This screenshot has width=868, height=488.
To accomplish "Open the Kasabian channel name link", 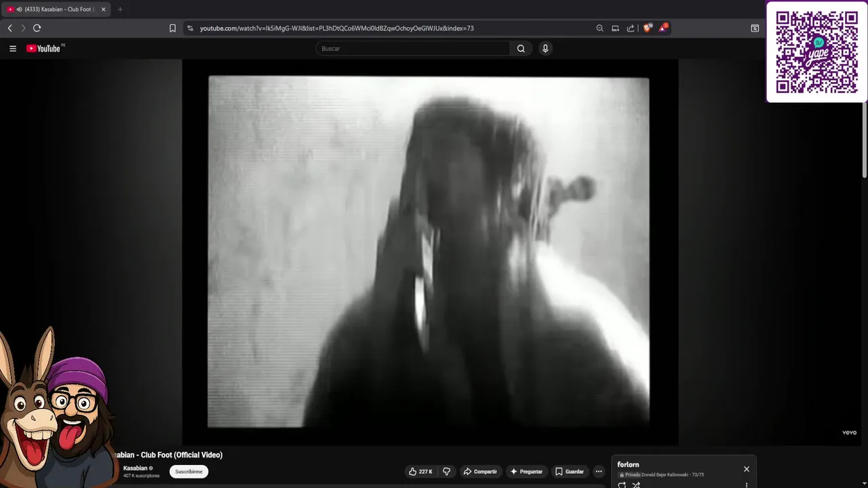I will (x=136, y=468).
